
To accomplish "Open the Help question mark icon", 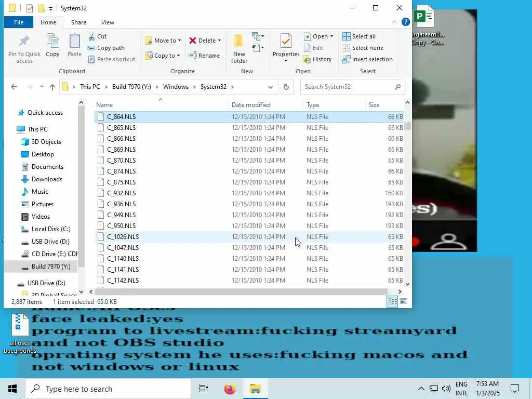I will coord(405,22).
